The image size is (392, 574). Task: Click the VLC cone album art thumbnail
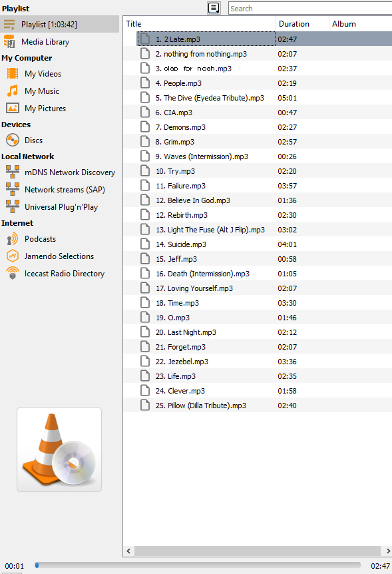[x=59, y=449]
